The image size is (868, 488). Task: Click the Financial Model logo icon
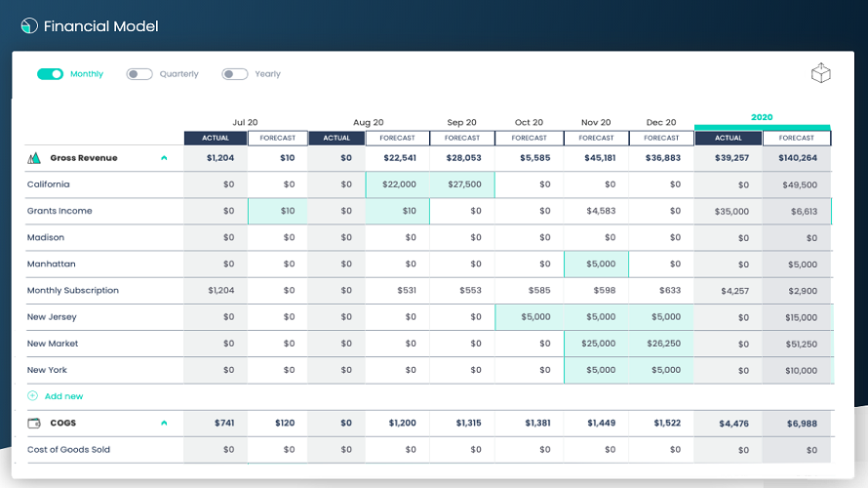point(29,25)
